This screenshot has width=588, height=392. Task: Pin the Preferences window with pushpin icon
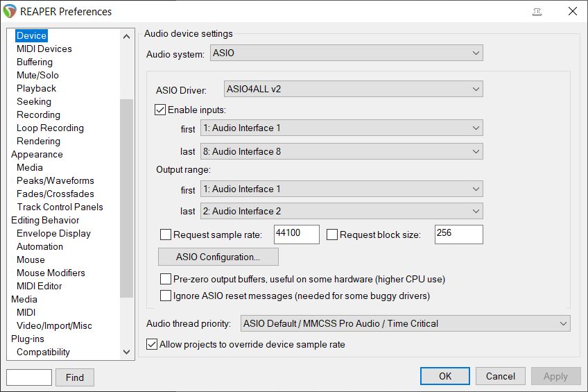(x=537, y=12)
